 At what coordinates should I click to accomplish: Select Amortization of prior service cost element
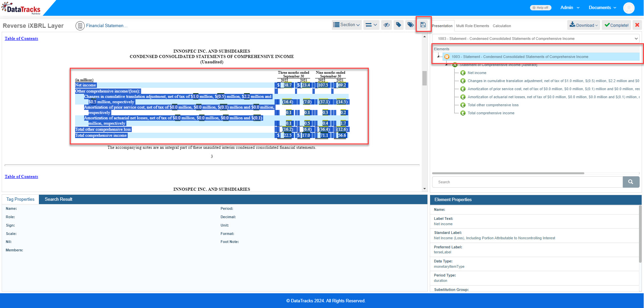(x=553, y=89)
